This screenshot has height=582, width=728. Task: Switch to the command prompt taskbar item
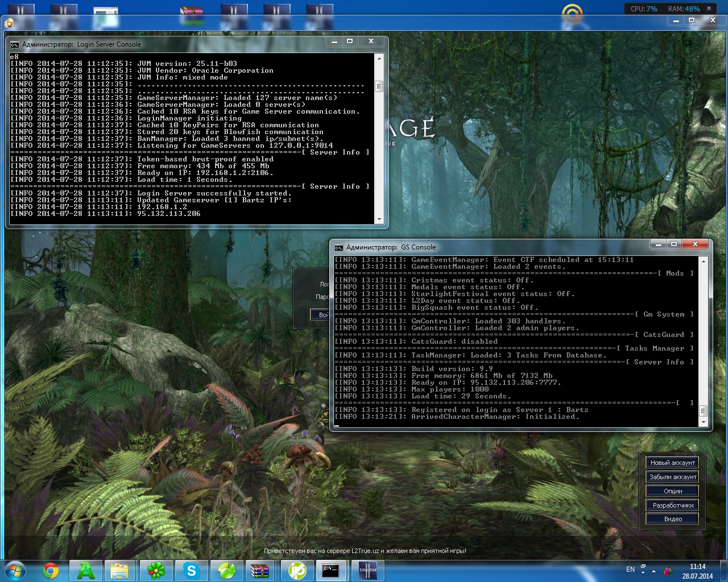pyautogui.click(x=332, y=570)
